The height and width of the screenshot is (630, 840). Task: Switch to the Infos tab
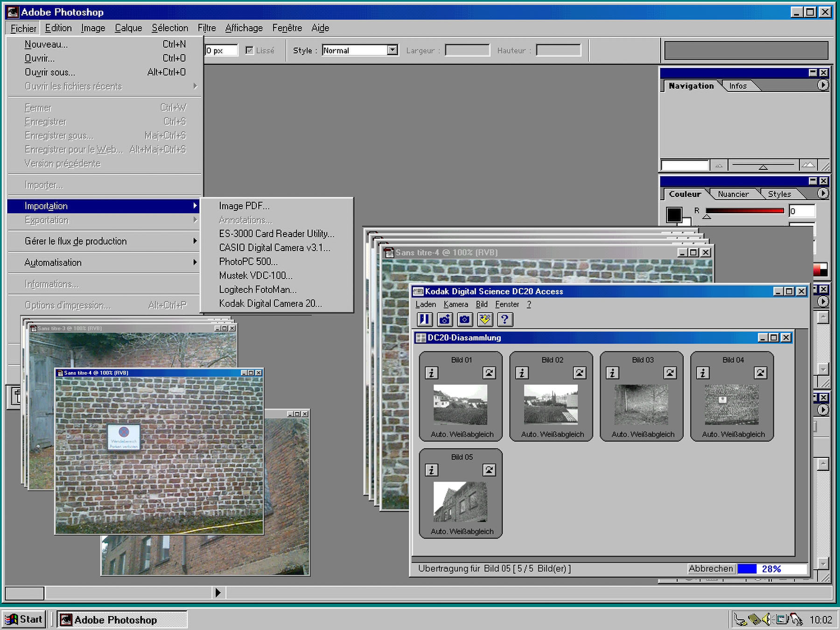[738, 86]
